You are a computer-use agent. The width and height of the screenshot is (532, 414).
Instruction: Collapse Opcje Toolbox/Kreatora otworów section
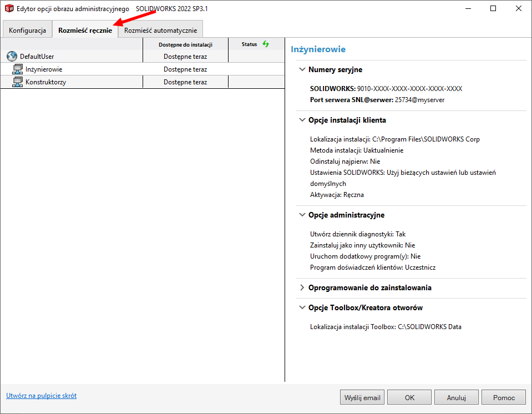[x=302, y=307]
